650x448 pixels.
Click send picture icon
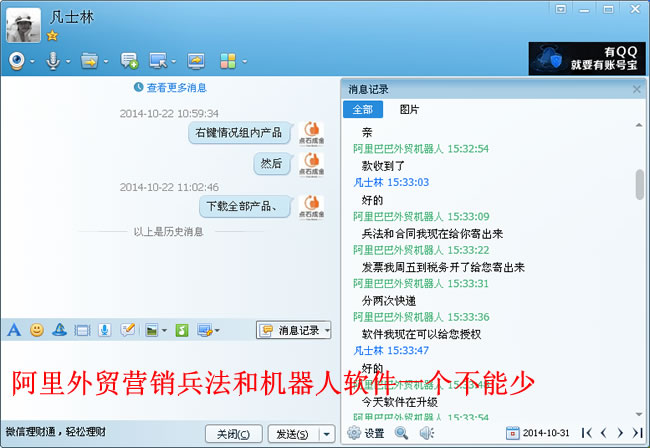pos(152,330)
